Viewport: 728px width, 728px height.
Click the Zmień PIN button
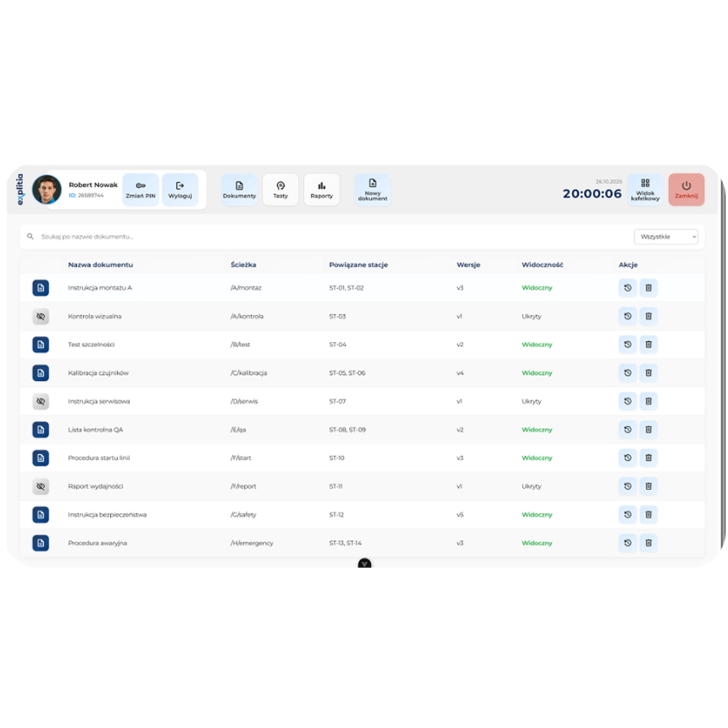click(141, 190)
